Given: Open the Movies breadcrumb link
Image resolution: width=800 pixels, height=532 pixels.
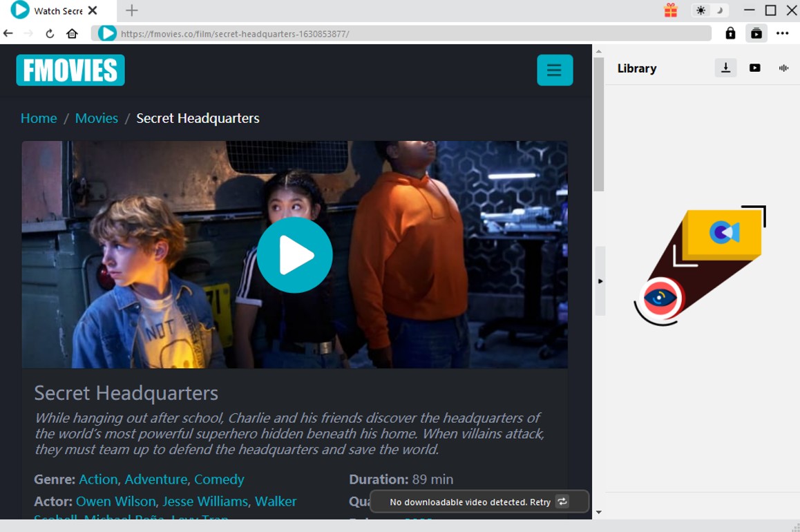Looking at the screenshot, I should [97, 118].
